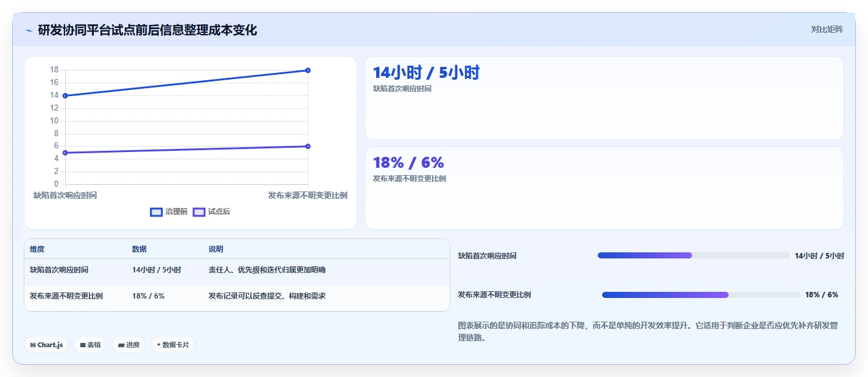868x377 pixels.
Task: Click the footnote paragraph starting 图表展示的是
Action: (648, 331)
